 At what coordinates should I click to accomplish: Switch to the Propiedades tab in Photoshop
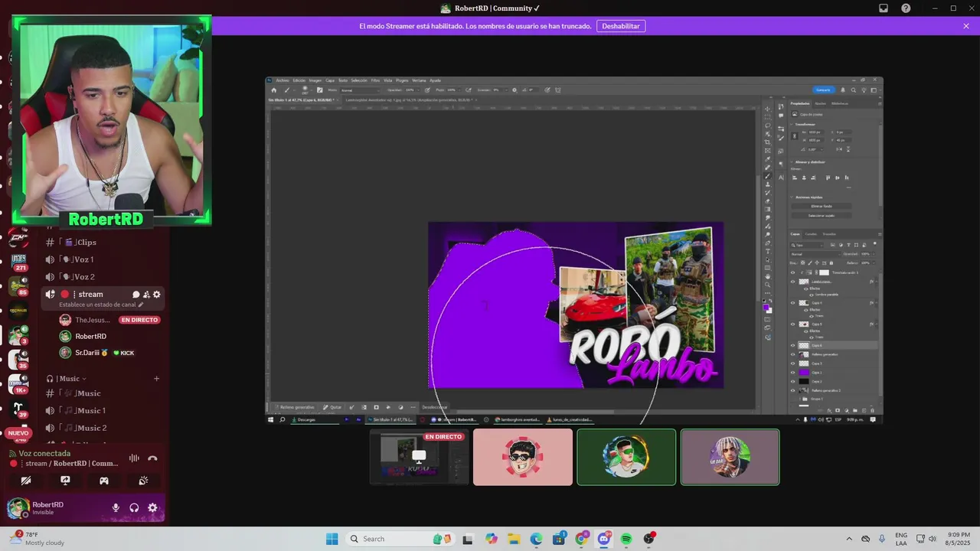(x=800, y=103)
